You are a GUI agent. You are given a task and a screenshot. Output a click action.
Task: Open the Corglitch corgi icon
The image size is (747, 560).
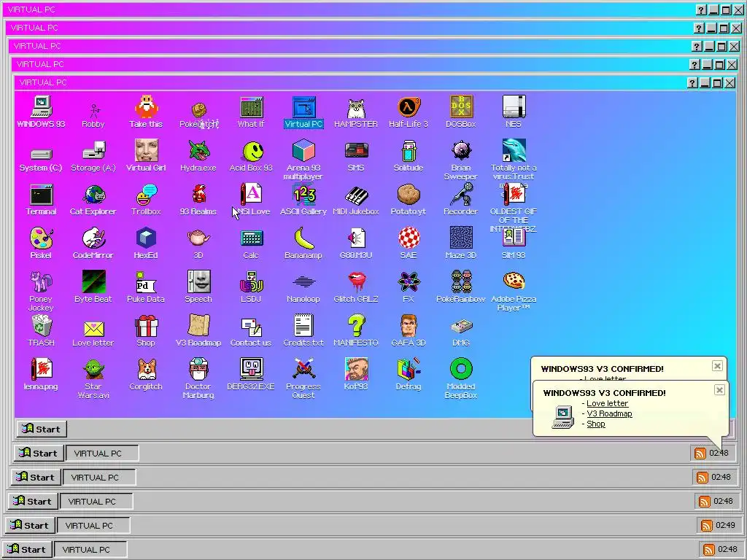pyautogui.click(x=146, y=376)
